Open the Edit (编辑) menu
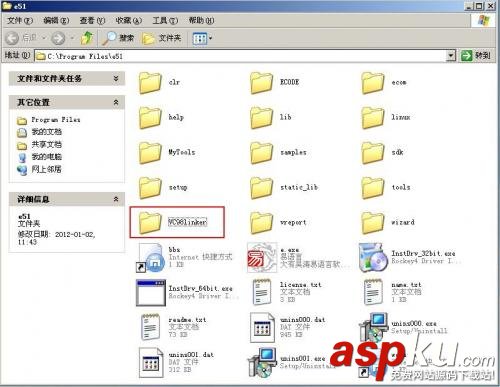The height and width of the screenshot is (387, 500). [x=56, y=21]
